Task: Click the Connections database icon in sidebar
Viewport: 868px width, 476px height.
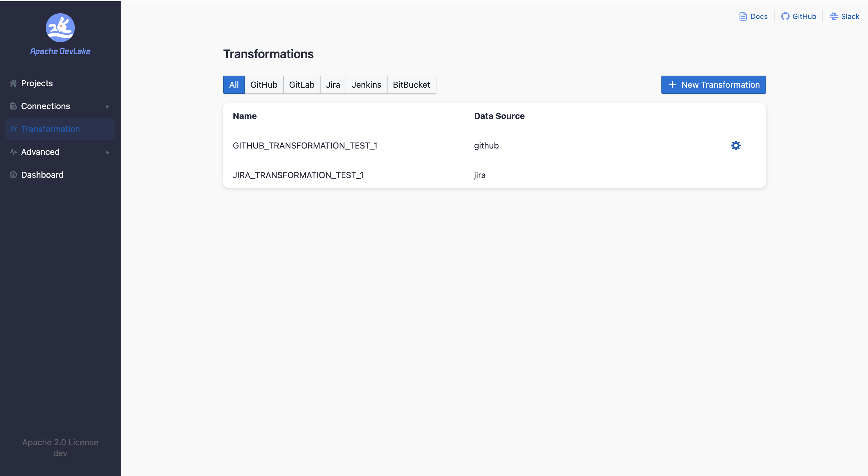Action: coord(13,106)
